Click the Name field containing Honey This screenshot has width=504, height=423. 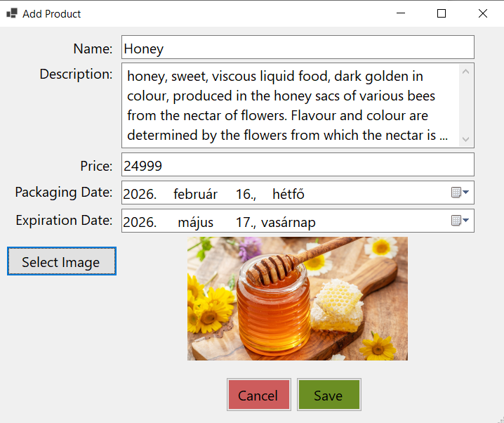pyautogui.click(x=298, y=48)
